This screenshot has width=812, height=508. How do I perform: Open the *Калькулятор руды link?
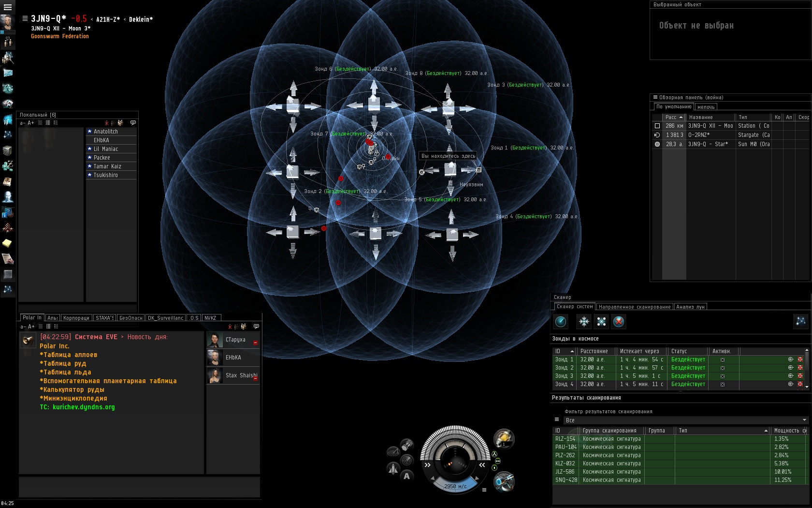pyautogui.click(x=72, y=389)
